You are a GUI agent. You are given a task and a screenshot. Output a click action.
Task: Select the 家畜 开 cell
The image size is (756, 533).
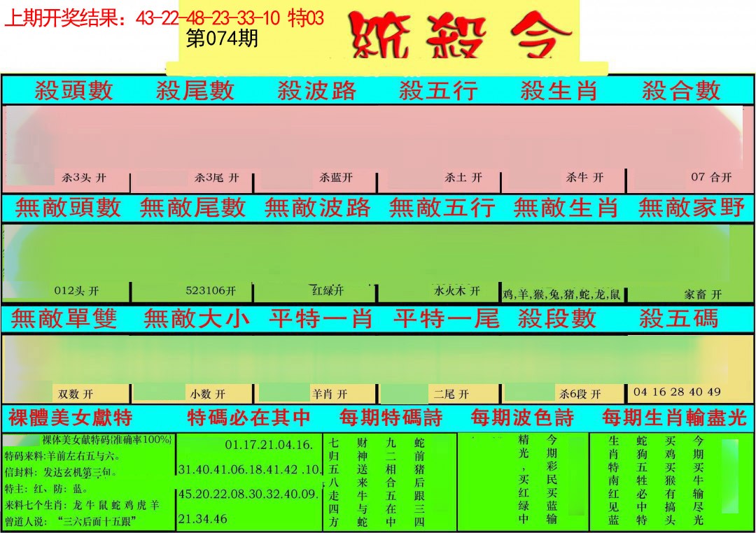tap(702, 294)
